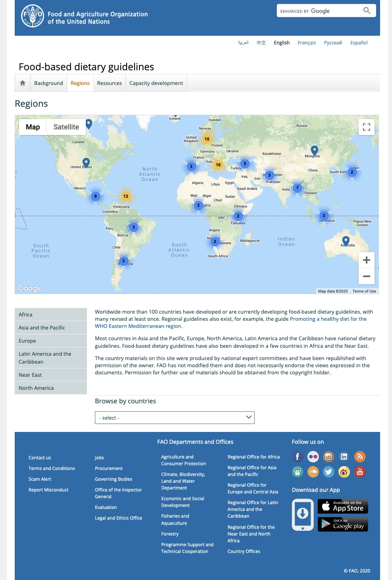Switch map to Map view

coord(33,127)
